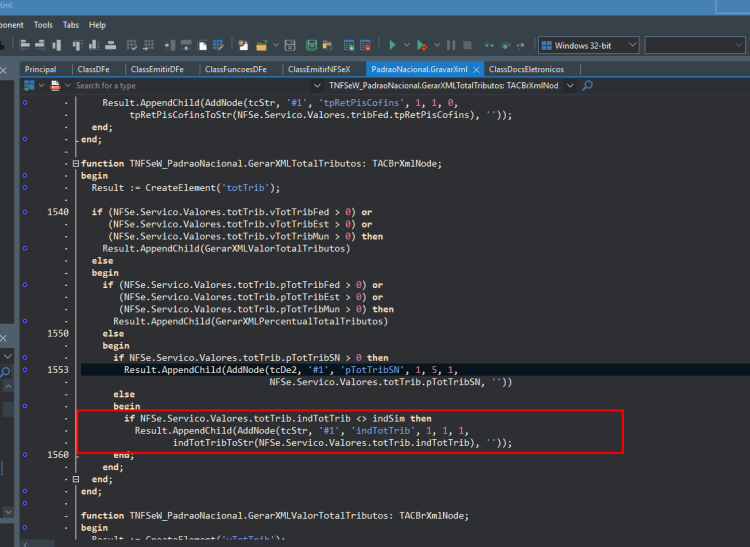Click the Bring to front icon
The width and height of the screenshot is (750, 547).
tap(170, 45)
